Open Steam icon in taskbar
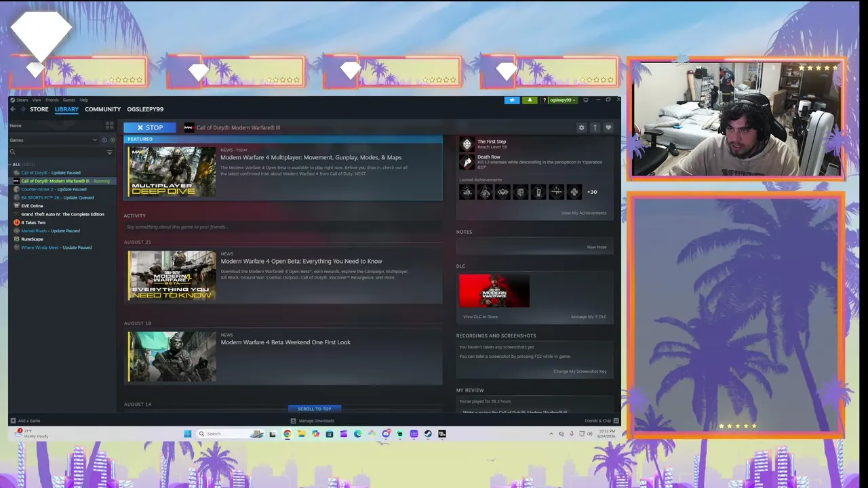The height and width of the screenshot is (488, 868). point(428,434)
